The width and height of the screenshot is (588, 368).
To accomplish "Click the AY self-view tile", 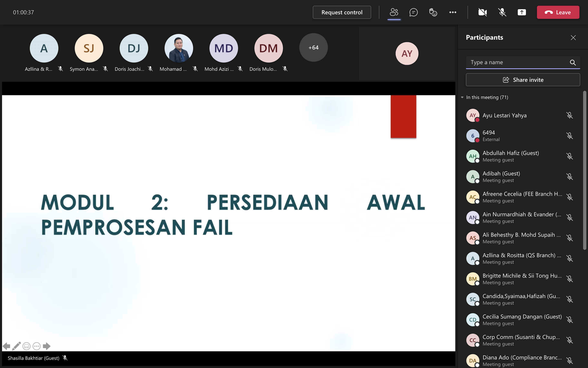I will coord(407,54).
